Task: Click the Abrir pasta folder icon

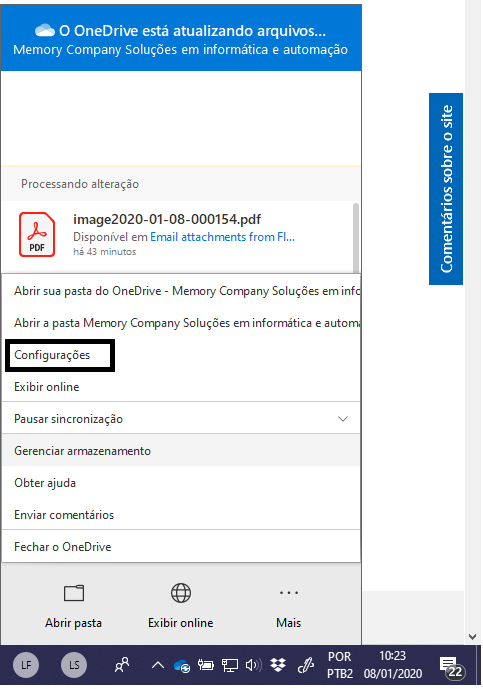Action: (74, 593)
